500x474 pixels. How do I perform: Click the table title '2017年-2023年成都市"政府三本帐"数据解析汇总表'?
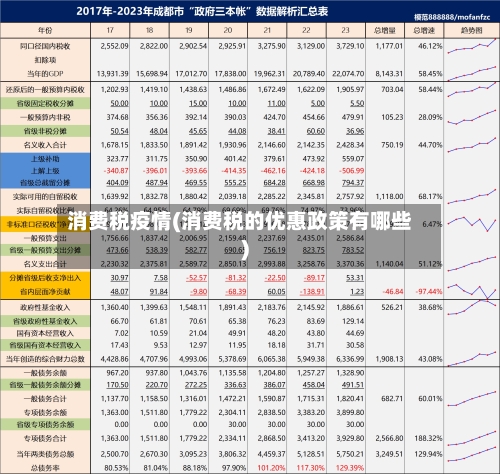[202, 11]
